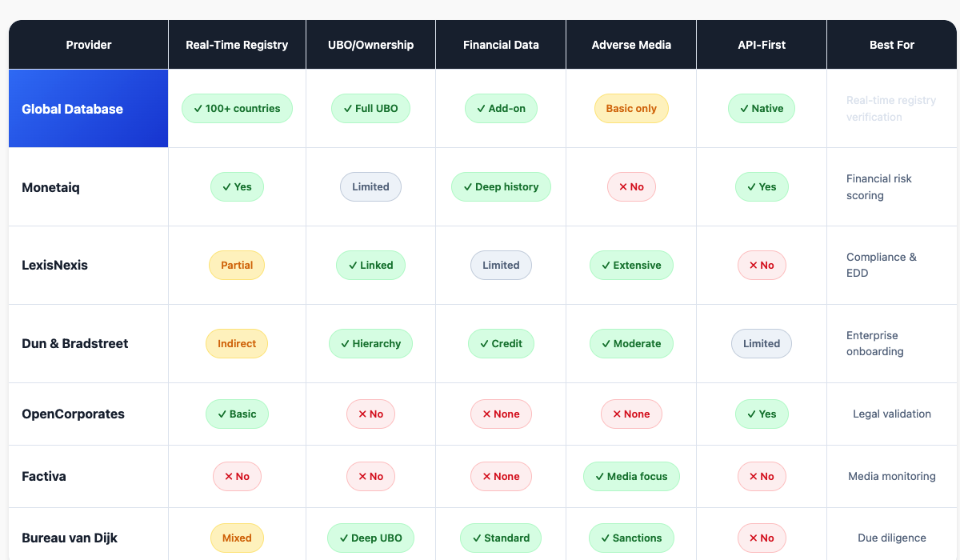Screen dimensions: 960x560
Task: Click the UBO/Ownership column header
Action: pyautogui.click(x=370, y=45)
